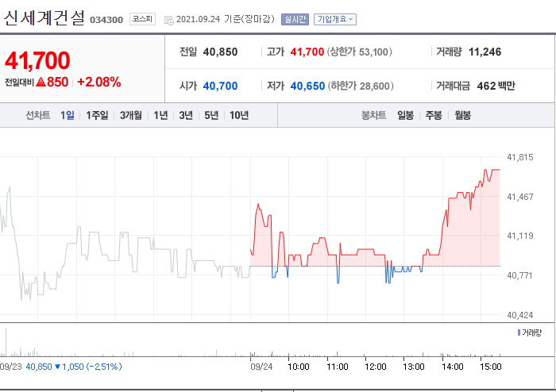Open the 기업개요 dropdown
The width and height of the screenshot is (556, 392).
coord(334,20)
